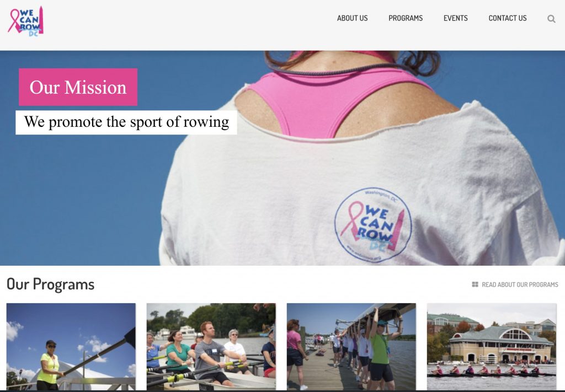Click the Read About Our Programs link

click(520, 284)
